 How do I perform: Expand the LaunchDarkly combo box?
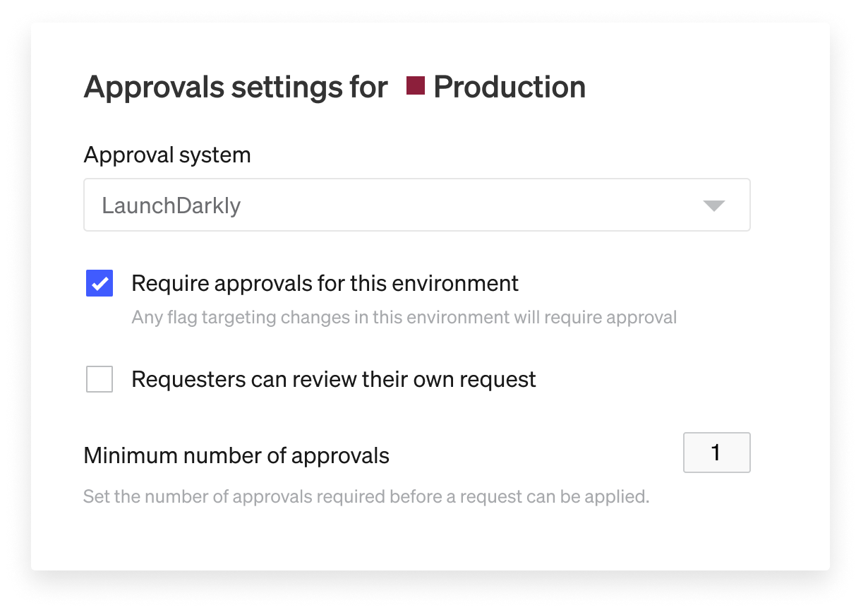point(416,205)
